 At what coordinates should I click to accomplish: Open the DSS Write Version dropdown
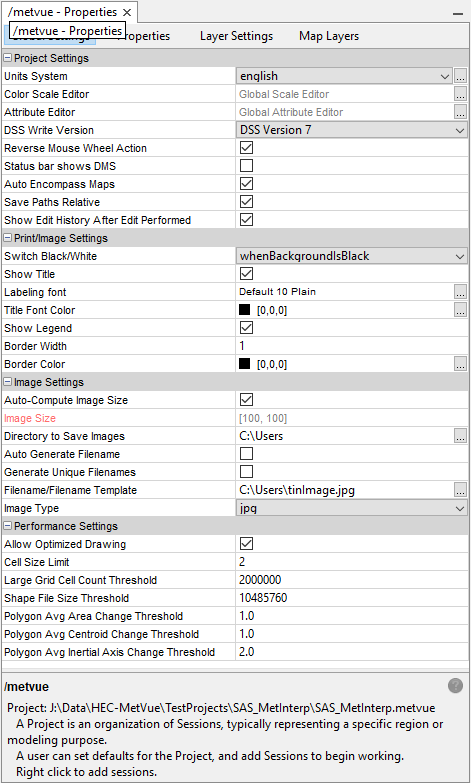coord(352,130)
